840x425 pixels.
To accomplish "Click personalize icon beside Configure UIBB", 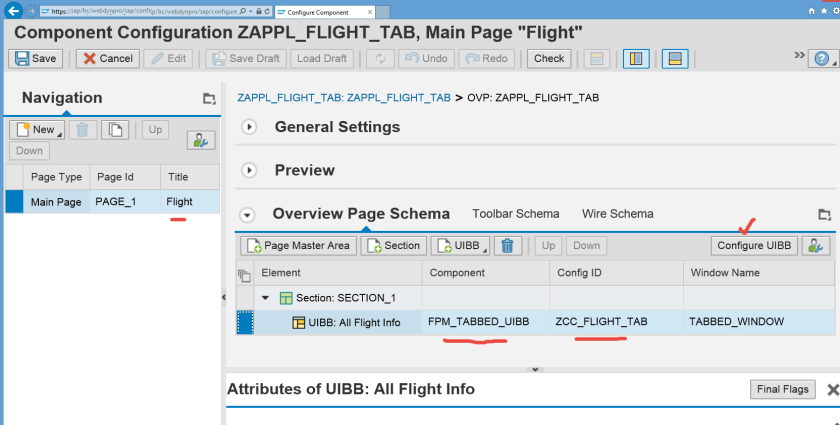I will coord(817,245).
